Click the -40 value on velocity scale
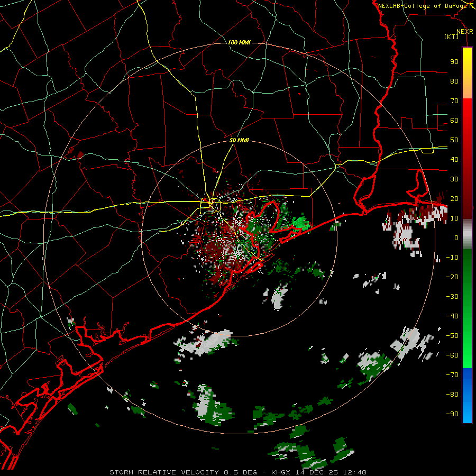 point(452,316)
